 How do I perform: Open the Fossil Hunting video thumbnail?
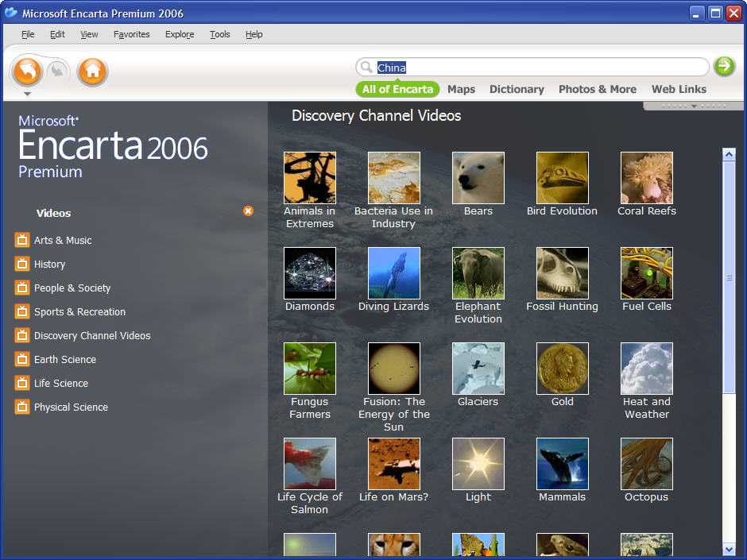[x=563, y=273]
